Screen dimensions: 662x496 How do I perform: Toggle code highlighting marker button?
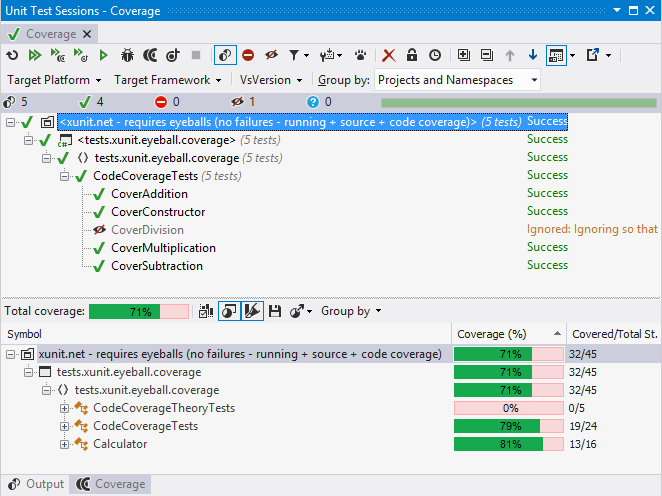click(252, 312)
